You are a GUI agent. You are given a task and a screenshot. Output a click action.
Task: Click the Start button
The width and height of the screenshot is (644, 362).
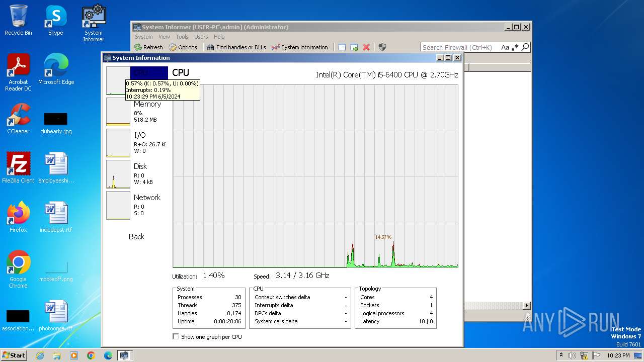coord(14,355)
